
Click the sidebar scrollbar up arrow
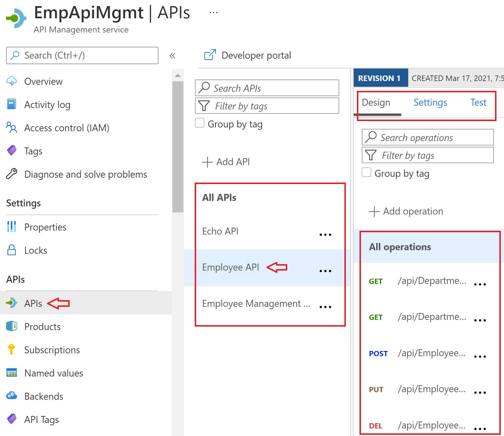pyautogui.click(x=178, y=75)
